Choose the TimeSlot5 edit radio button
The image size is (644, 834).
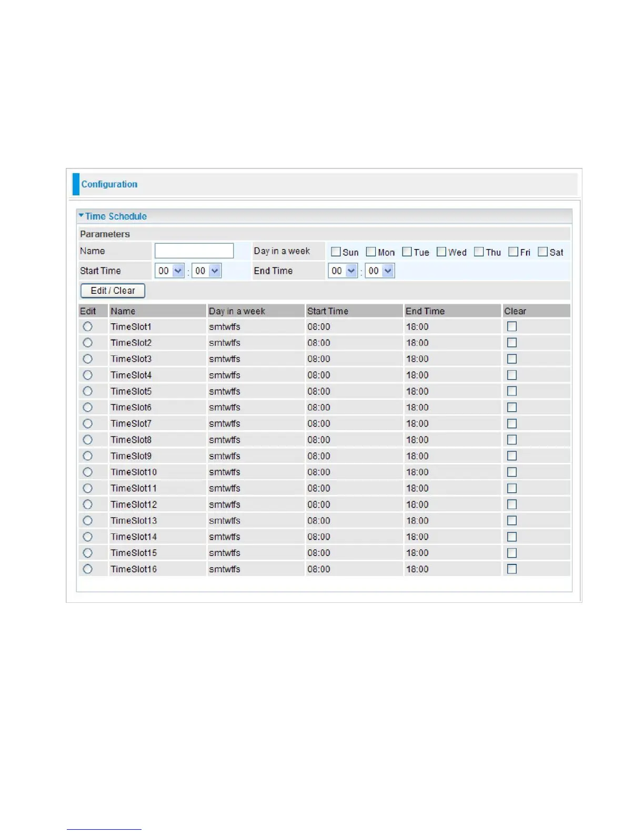[88, 391]
